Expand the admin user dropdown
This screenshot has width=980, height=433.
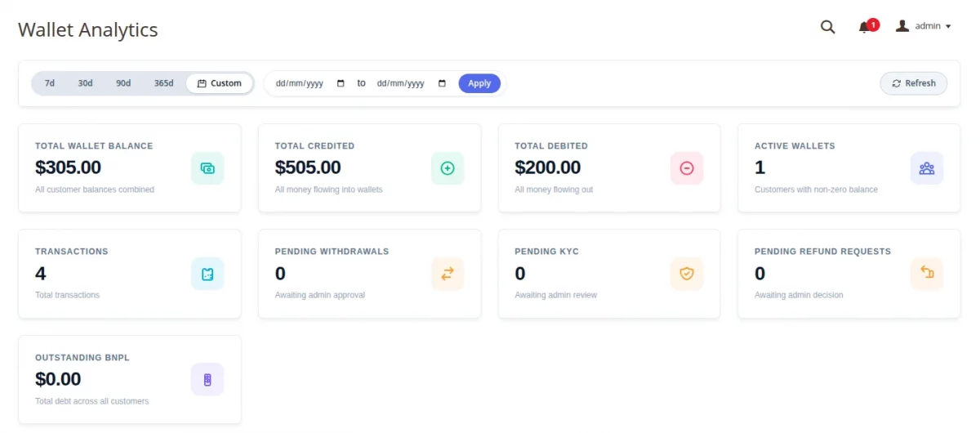click(924, 26)
